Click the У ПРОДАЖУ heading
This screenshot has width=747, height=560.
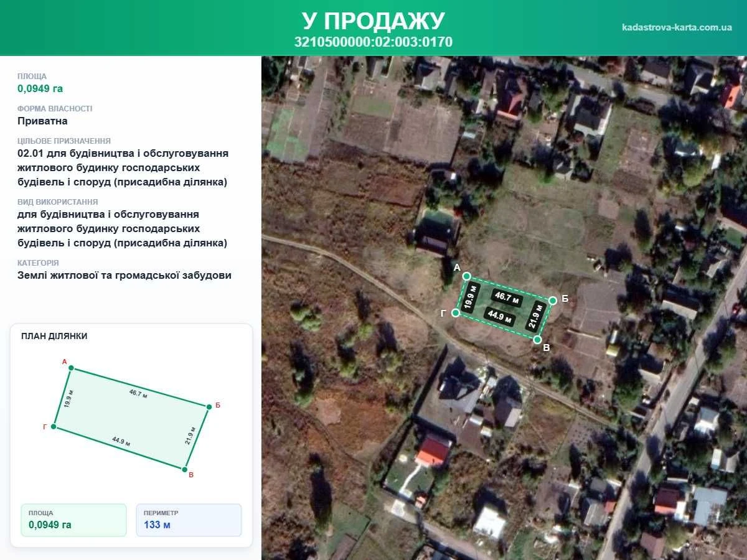pyautogui.click(x=374, y=21)
